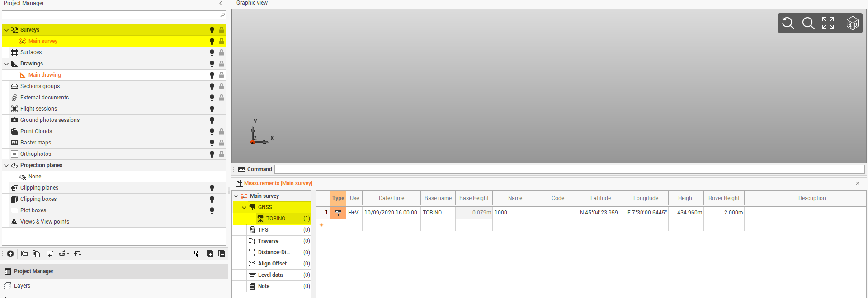868x298 pixels.
Task: Collapse the Surveys tree node
Action: [6, 30]
